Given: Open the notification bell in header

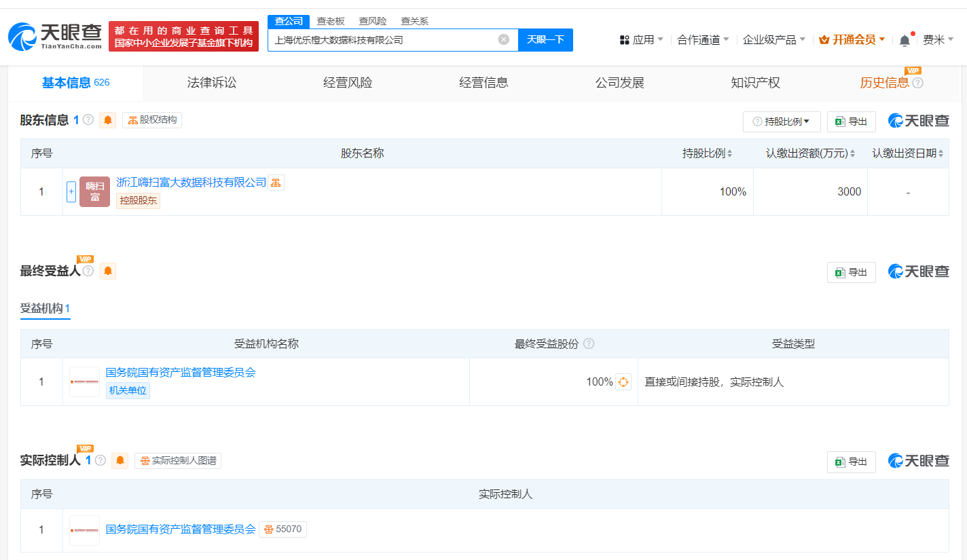Looking at the screenshot, I should coord(905,40).
